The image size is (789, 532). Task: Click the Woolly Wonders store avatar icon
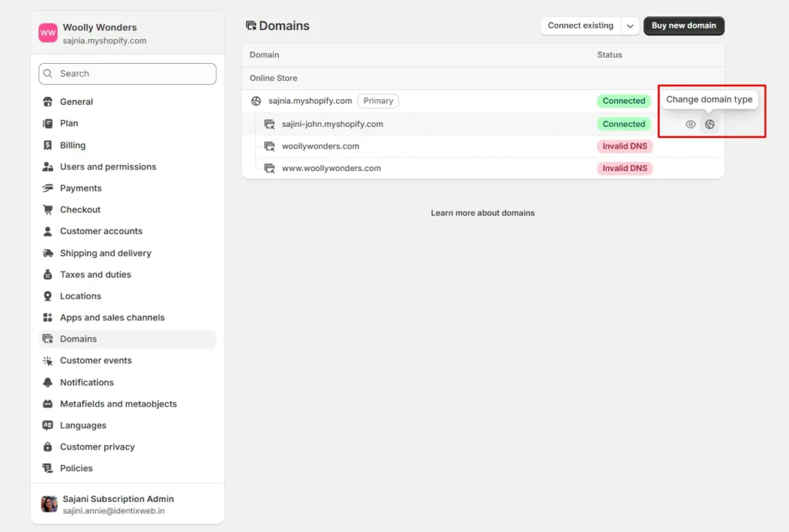tap(48, 33)
